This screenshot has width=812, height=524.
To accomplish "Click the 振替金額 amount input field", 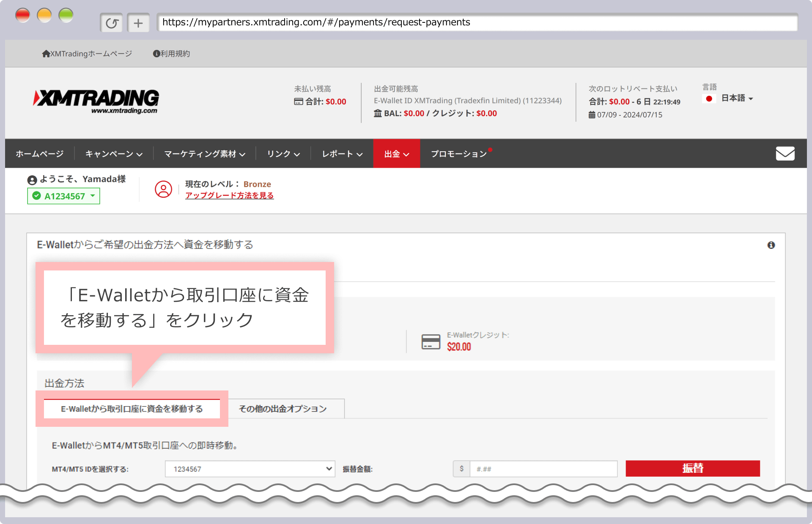I will click(543, 469).
